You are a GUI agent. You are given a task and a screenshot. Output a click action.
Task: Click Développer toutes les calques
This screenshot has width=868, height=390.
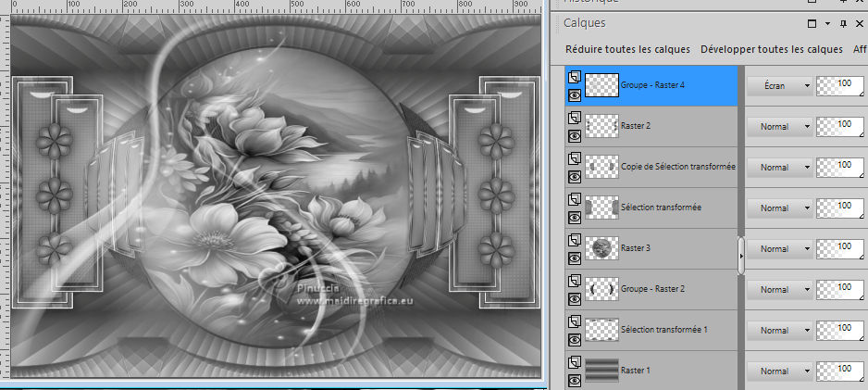pos(772,49)
